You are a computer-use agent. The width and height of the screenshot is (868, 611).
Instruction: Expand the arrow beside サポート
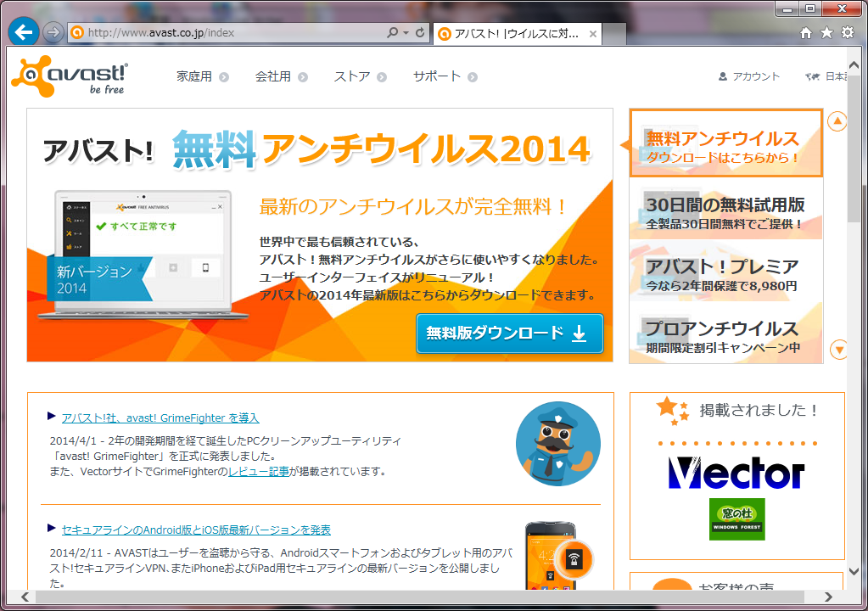click(x=473, y=77)
